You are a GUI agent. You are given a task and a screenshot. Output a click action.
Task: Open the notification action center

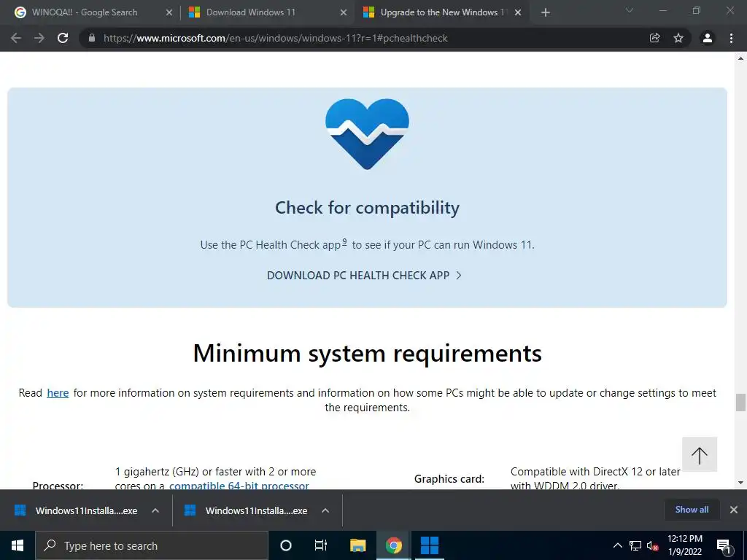click(x=724, y=546)
